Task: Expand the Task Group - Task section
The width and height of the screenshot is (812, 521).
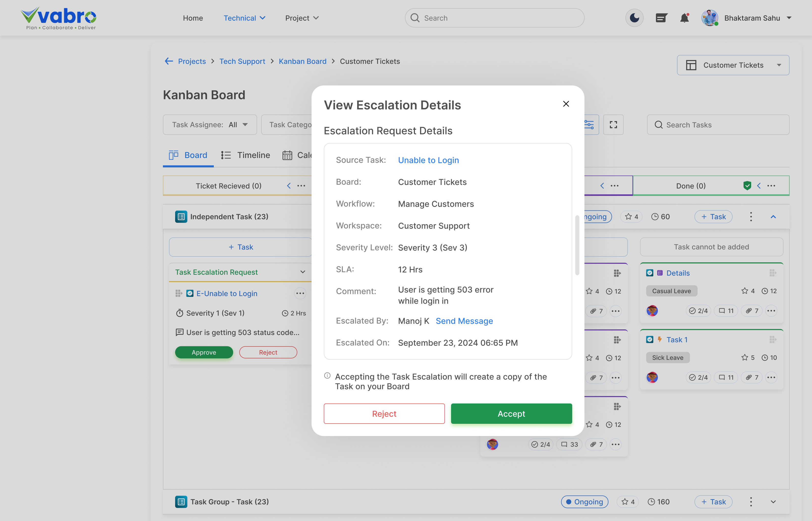Action: (x=773, y=502)
